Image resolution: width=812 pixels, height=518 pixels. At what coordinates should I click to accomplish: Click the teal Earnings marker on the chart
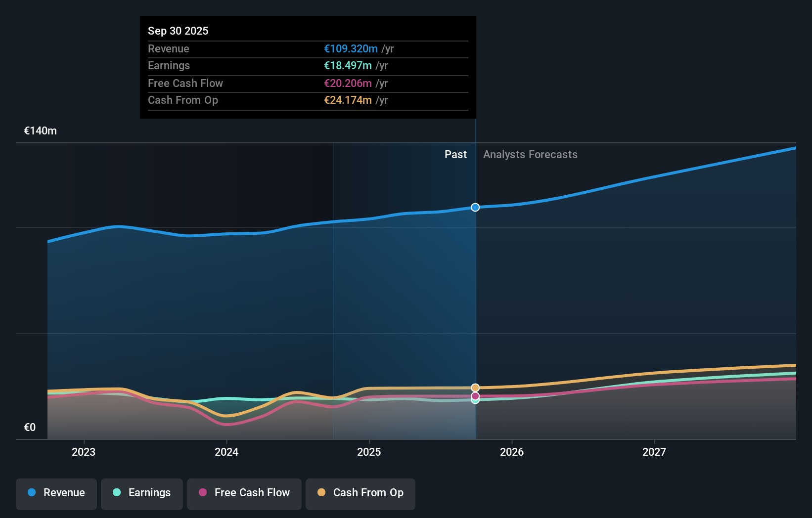[475, 401]
